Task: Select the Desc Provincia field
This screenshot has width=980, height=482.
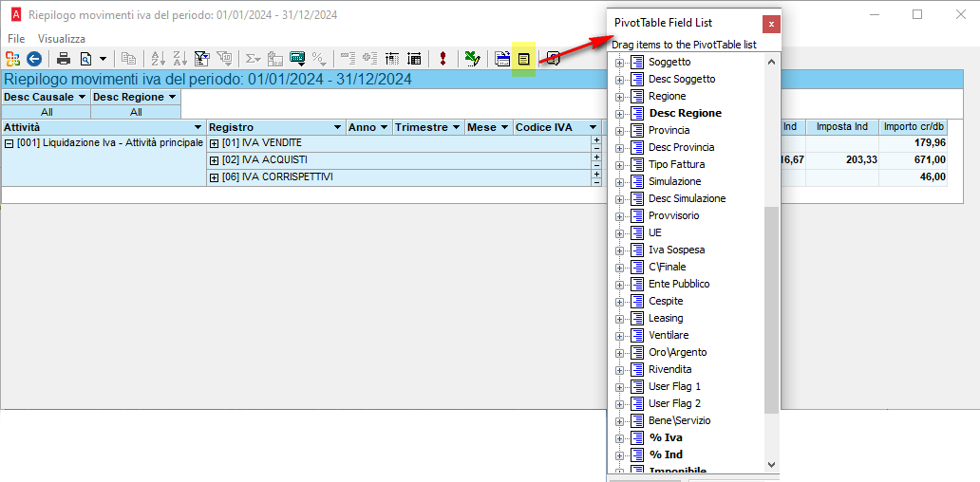Action: [681, 147]
